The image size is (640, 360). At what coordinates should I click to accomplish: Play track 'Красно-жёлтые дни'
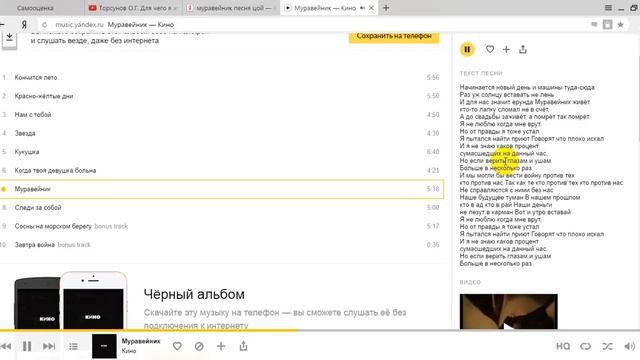[x=44, y=96]
